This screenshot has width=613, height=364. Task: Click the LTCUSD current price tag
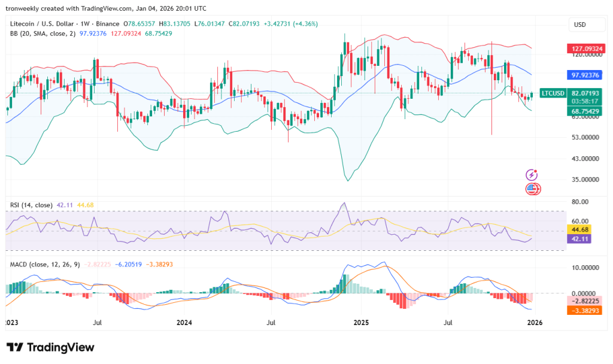[553, 93]
